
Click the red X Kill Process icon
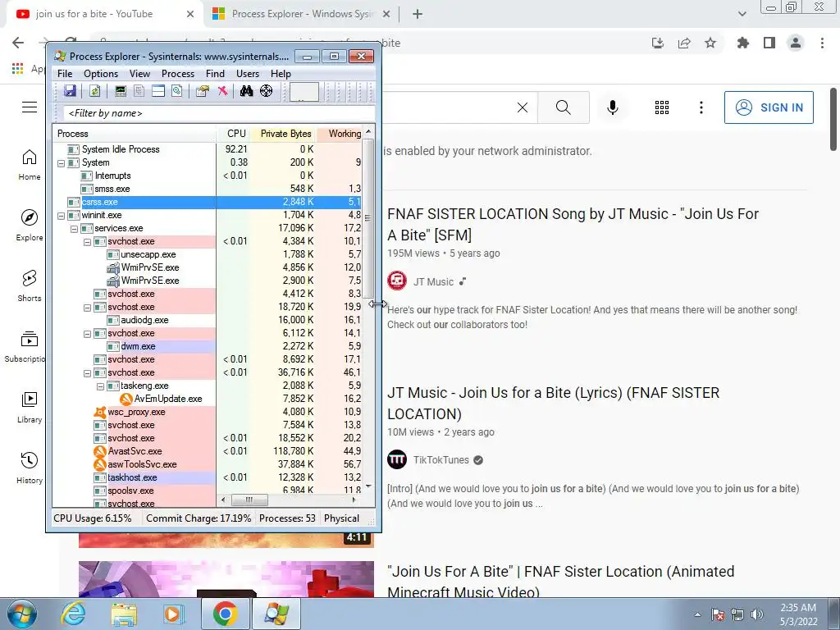[x=222, y=91]
